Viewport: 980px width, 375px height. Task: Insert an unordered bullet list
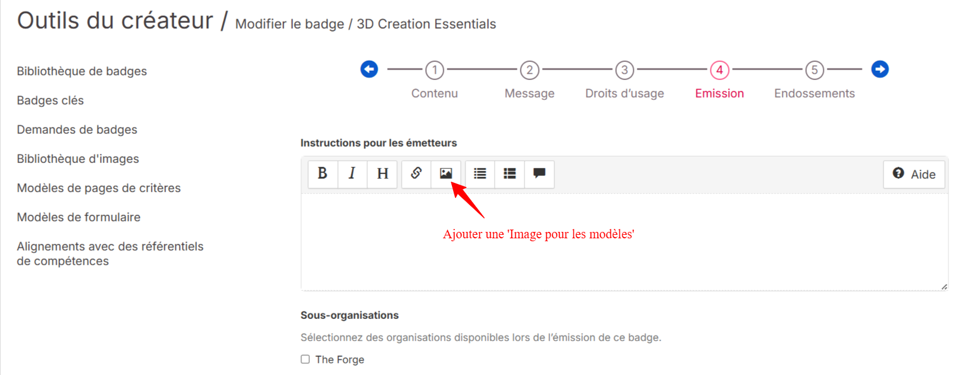tap(480, 173)
